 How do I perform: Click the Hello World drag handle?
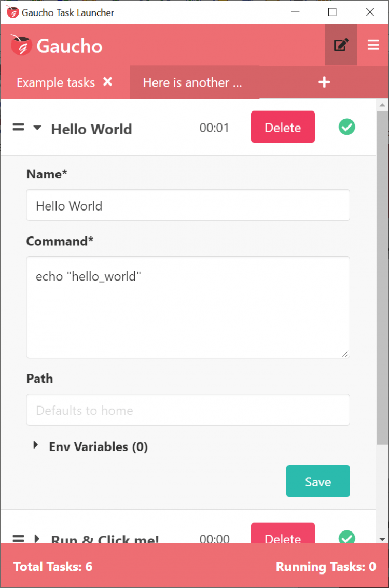[x=18, y=127]
